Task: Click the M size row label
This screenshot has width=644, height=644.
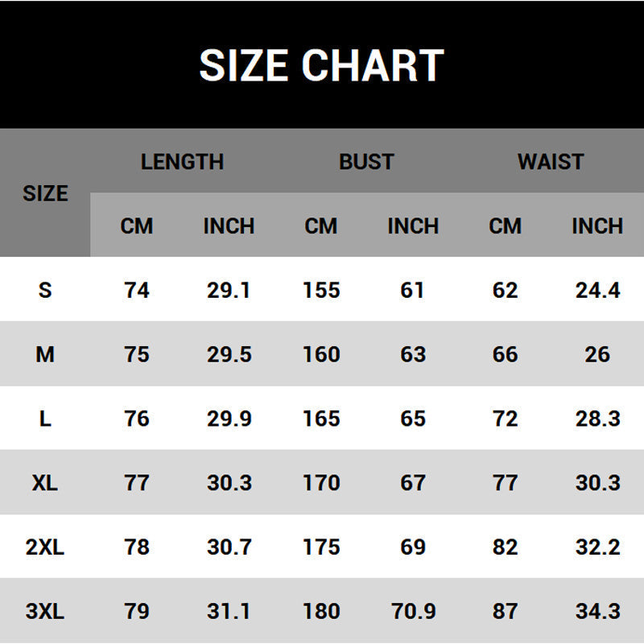Action: coord(45,354)
